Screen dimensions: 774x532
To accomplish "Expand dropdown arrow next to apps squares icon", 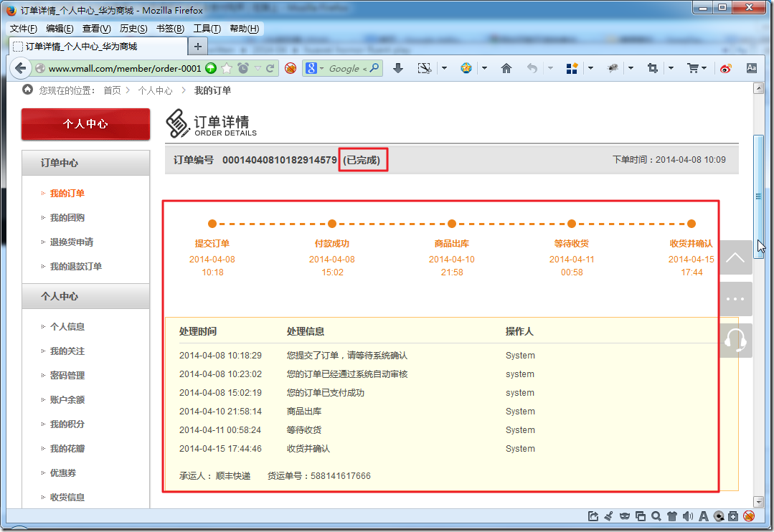I will (590, 68).
